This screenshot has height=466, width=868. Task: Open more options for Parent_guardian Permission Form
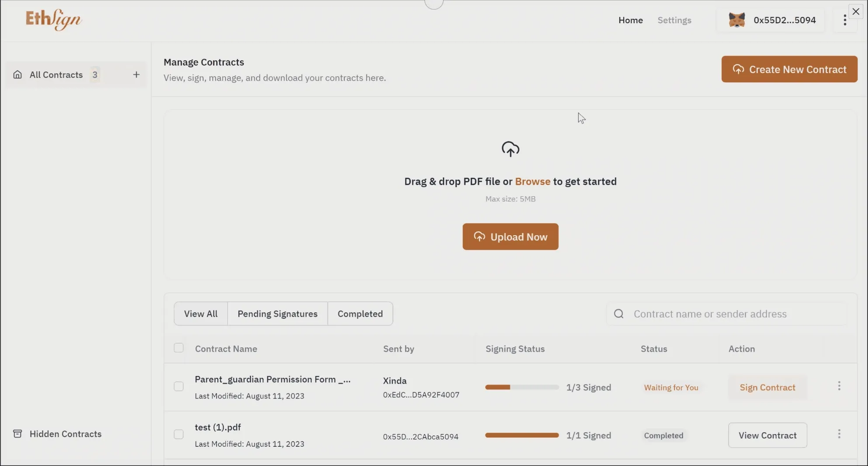[x=839, y=386]
